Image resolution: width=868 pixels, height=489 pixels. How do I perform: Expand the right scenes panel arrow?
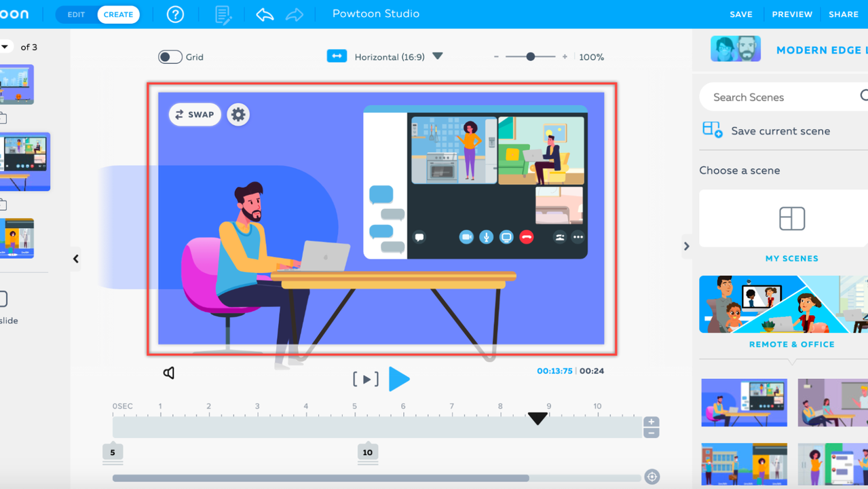point(686,246)
